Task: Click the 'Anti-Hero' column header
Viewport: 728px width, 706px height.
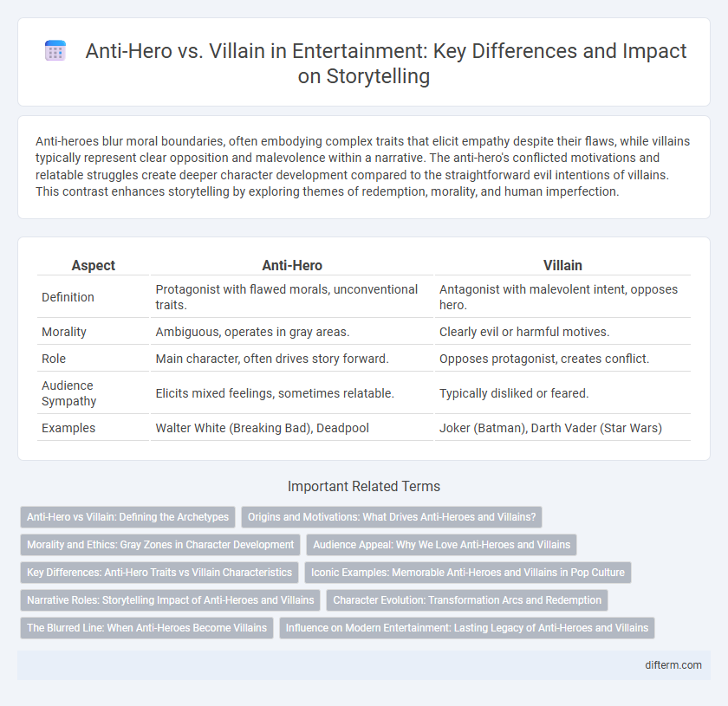Action: (x=291, y=265)
